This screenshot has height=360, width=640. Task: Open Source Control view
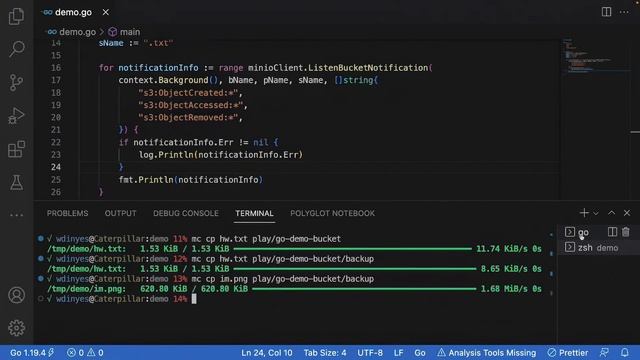click(16, 82)
